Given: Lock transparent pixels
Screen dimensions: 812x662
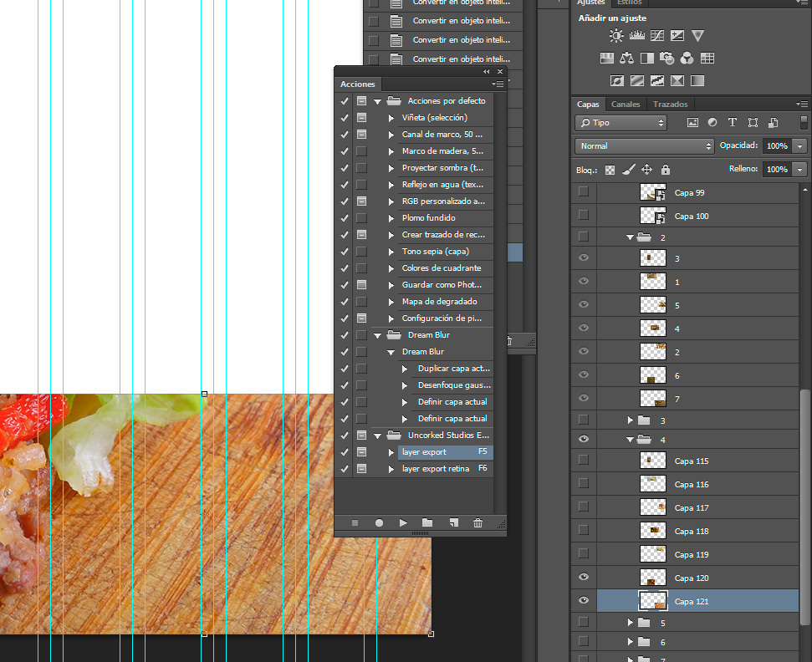Looking at the screenshot, I should (610, 170).
